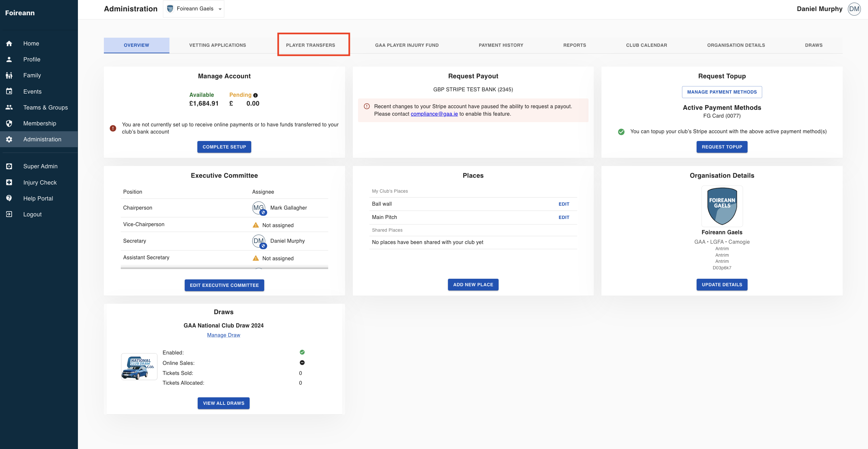Click the Complete Setup button

224,147
